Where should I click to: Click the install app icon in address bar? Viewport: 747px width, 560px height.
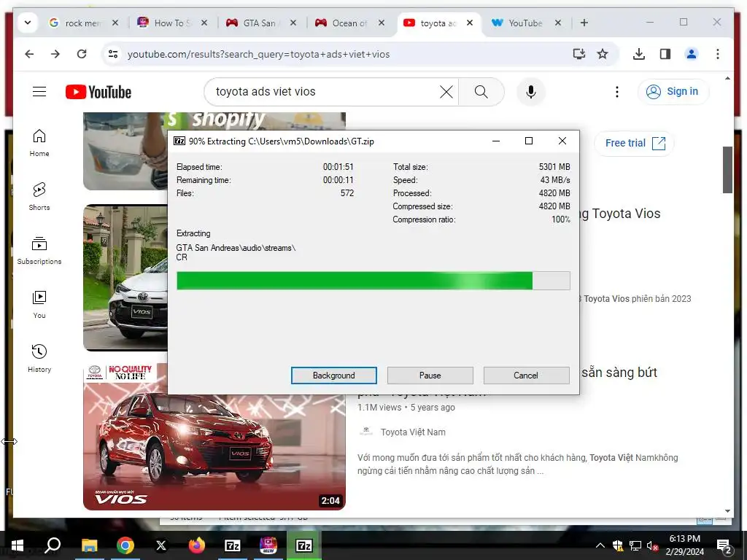578,54
